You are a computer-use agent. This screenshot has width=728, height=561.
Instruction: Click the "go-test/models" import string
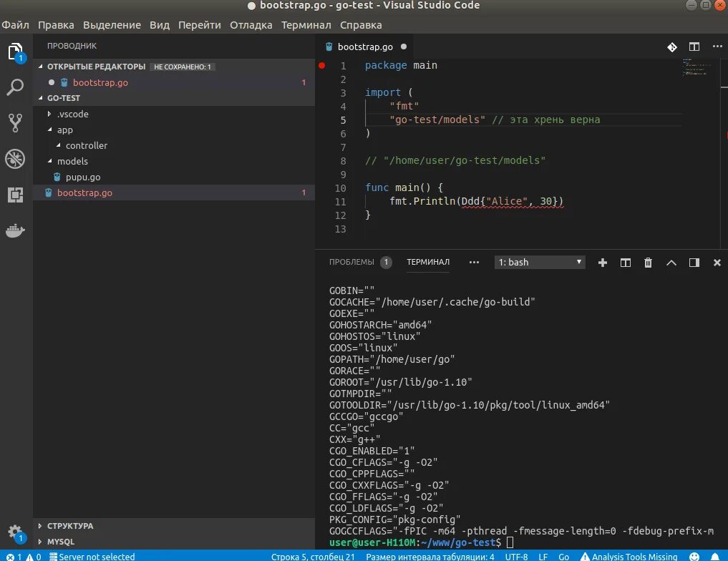pos(437,119)
